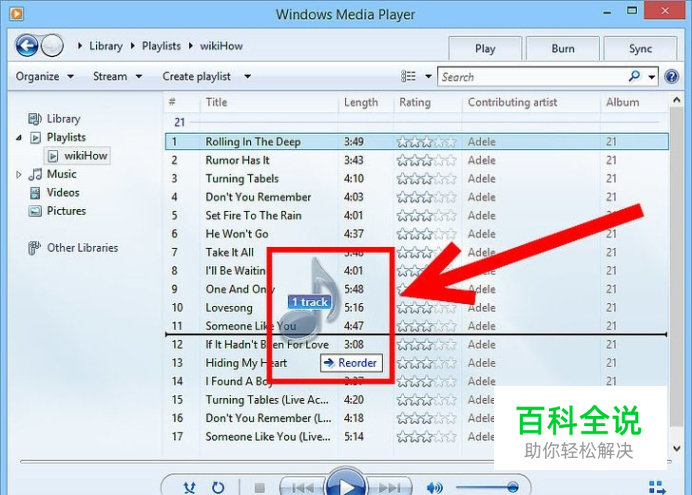Select the wikiHow playlist

pos(77,156)
